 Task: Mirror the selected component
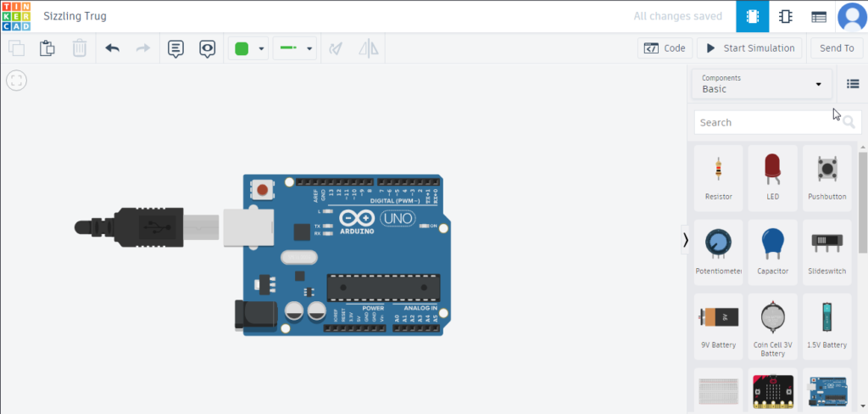pos(368,48)
